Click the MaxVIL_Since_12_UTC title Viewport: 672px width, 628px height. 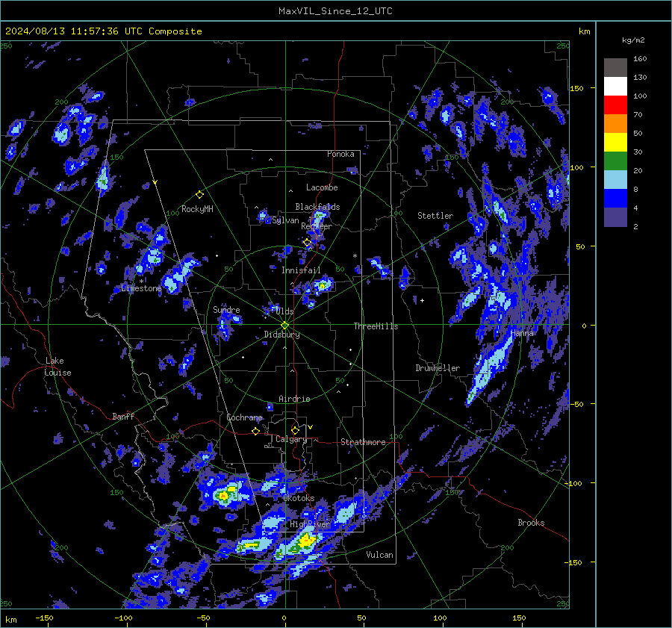click(335, 11)
